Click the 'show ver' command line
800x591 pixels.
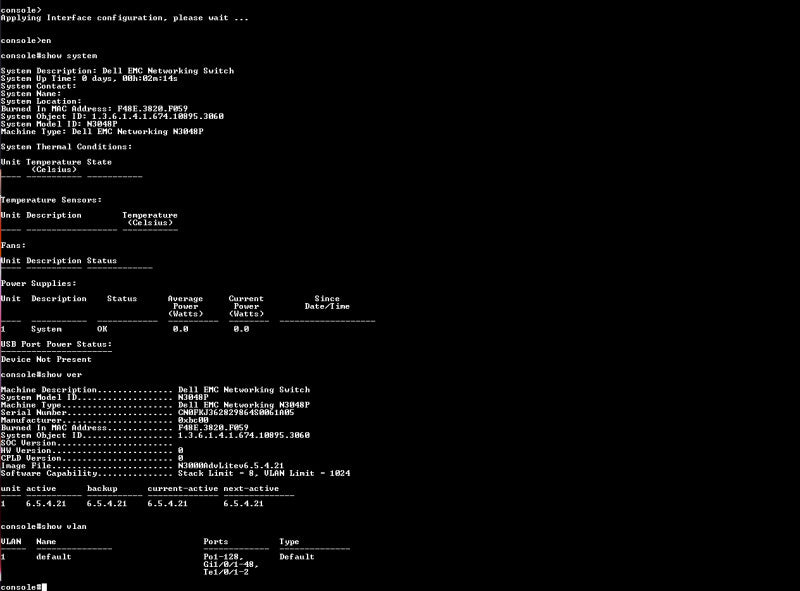(x=41, y=375)
